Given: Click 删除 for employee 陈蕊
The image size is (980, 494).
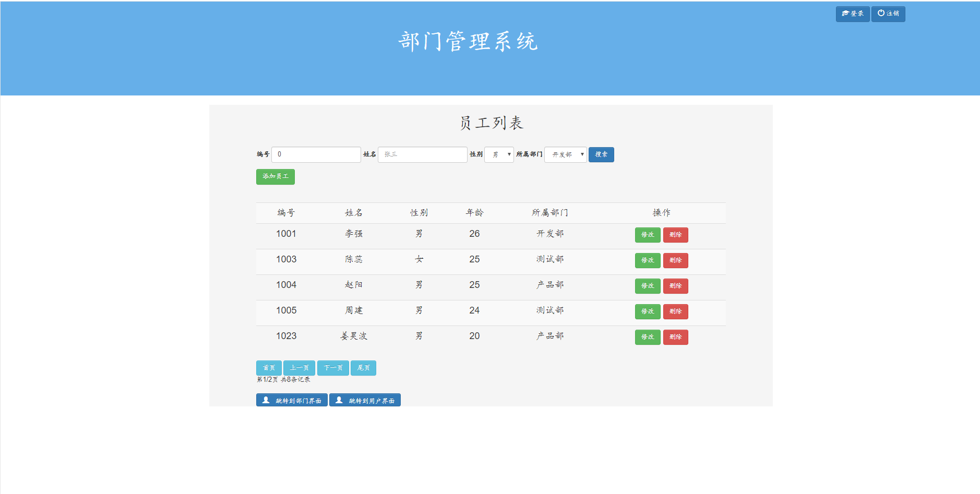Looking at the screenshot, I should click(675, 260).
